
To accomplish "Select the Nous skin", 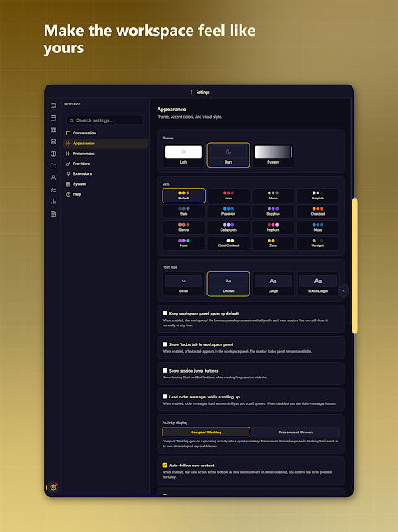I will [318, 227].
